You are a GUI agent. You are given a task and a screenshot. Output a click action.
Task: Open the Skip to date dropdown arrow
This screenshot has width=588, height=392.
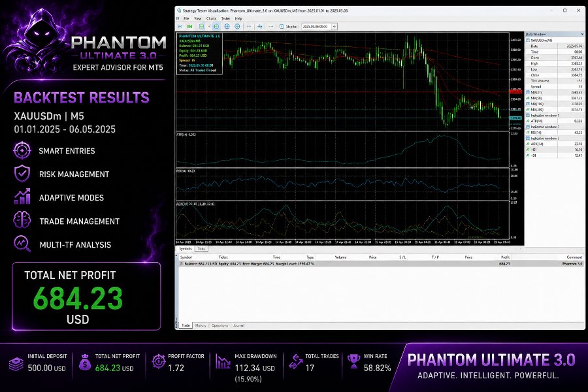(334, 26)
